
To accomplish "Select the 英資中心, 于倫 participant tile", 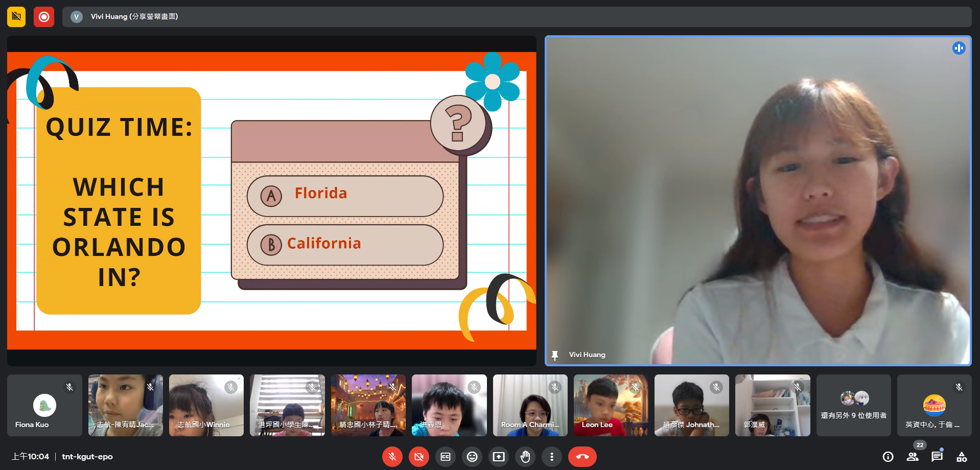I will point(935,406).
